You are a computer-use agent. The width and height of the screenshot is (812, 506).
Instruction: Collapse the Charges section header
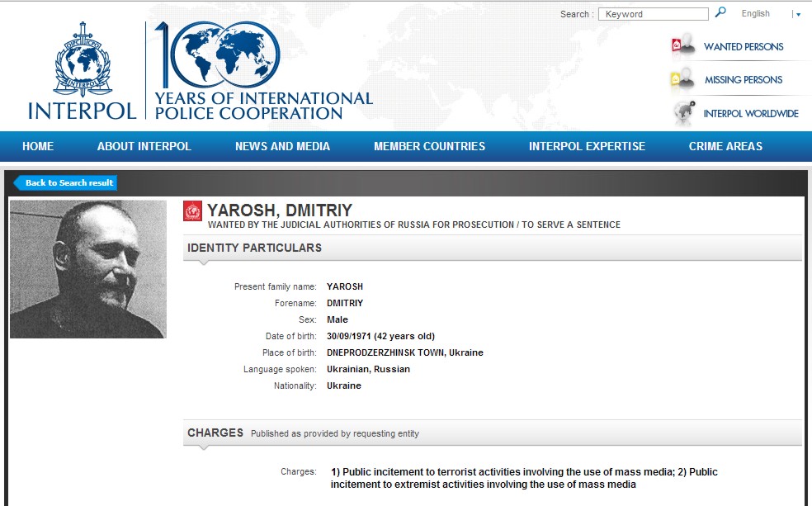pos(492,433)
